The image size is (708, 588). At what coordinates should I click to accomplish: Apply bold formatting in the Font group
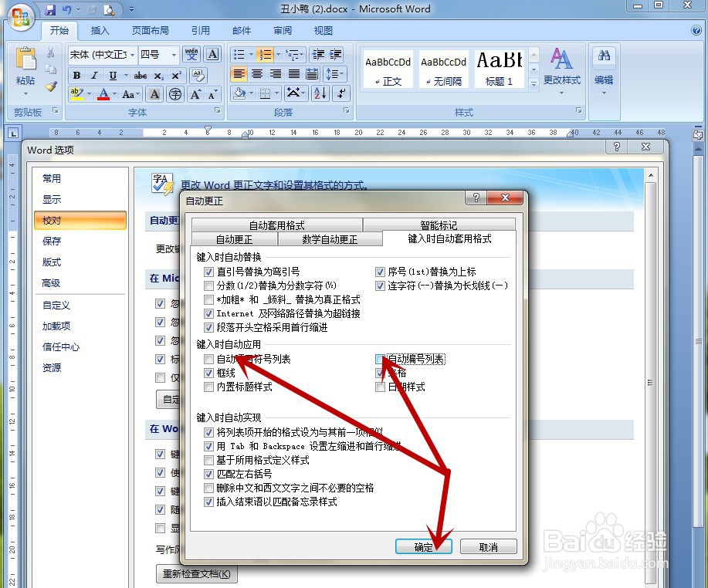tap(76, 74)
